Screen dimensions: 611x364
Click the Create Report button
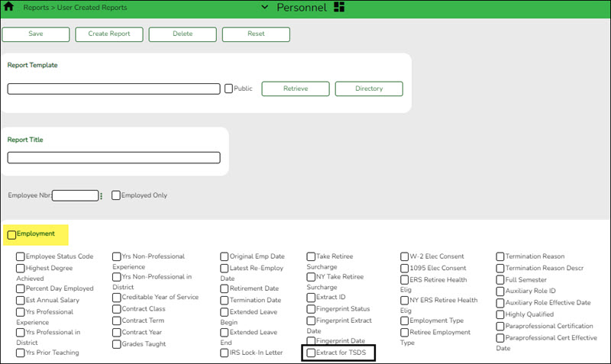109,34
